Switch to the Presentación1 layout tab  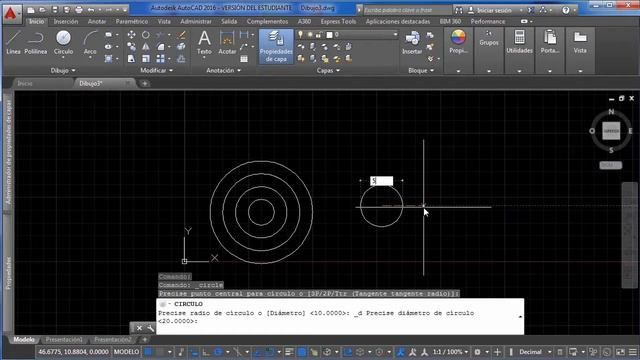pos(64,340)
